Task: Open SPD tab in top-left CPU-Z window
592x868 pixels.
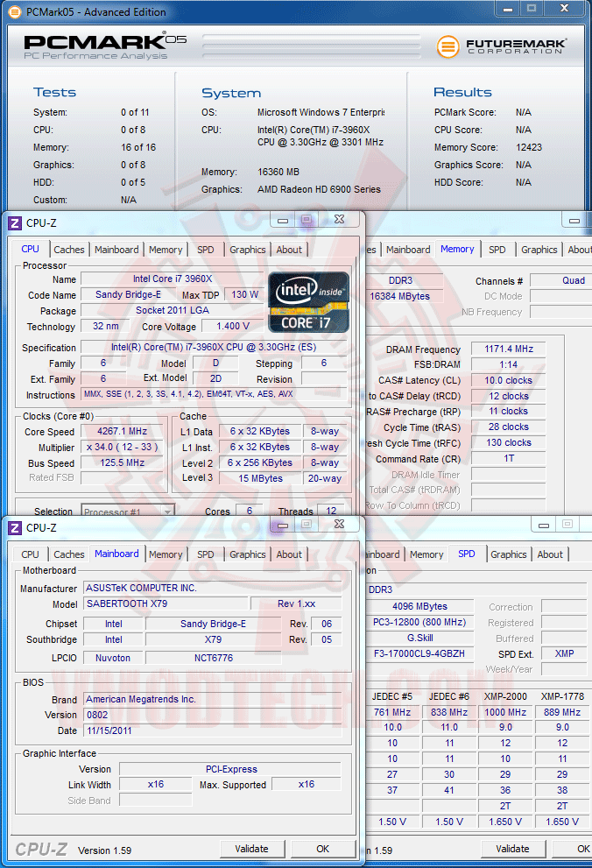Action: click(205, 250)
